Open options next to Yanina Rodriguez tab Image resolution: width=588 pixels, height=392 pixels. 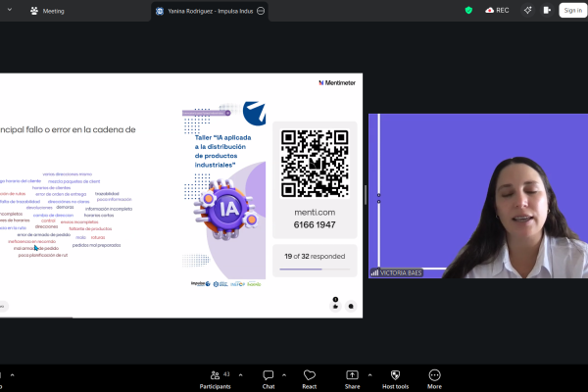click(x=260, y=11)
